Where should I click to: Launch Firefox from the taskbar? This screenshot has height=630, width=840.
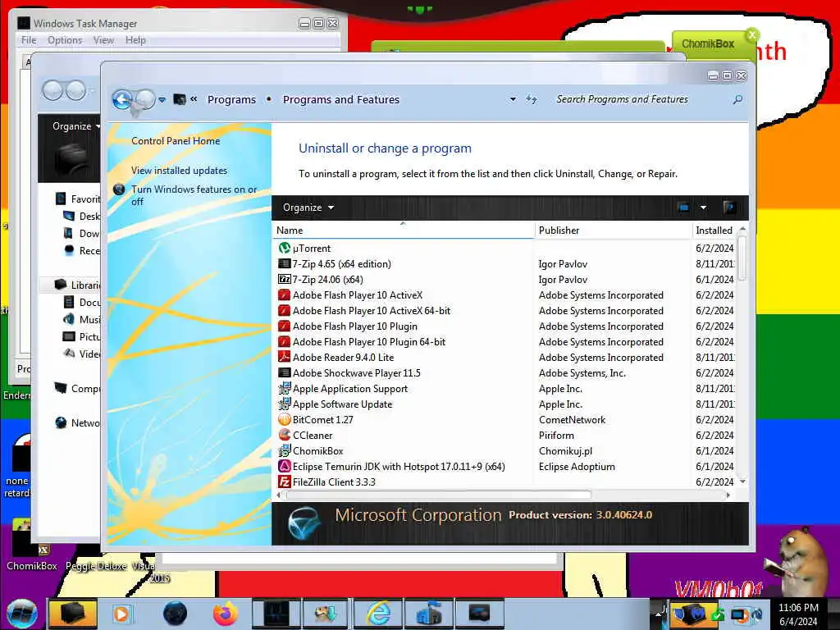click(x=225, y=614)
